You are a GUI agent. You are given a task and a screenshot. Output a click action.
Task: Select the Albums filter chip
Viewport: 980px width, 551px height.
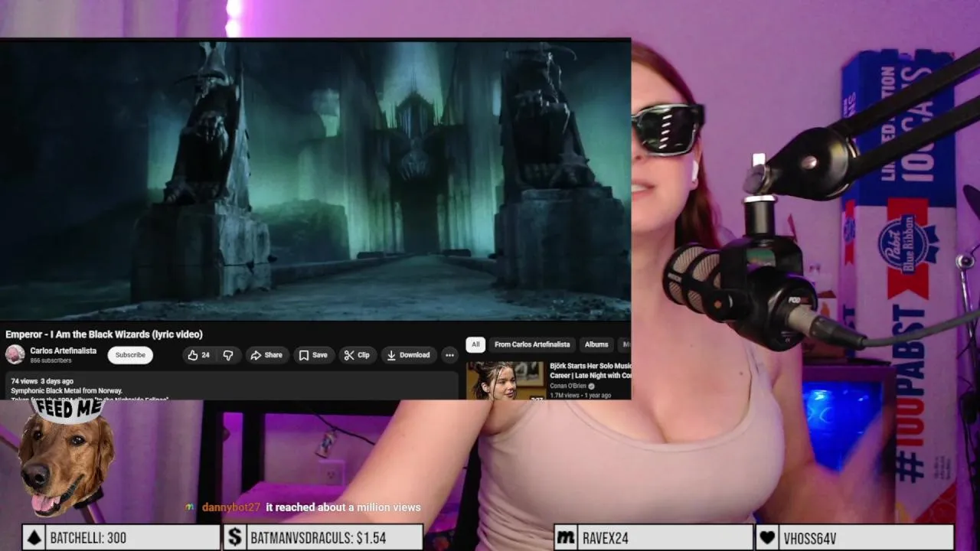(x=596, y=344)
